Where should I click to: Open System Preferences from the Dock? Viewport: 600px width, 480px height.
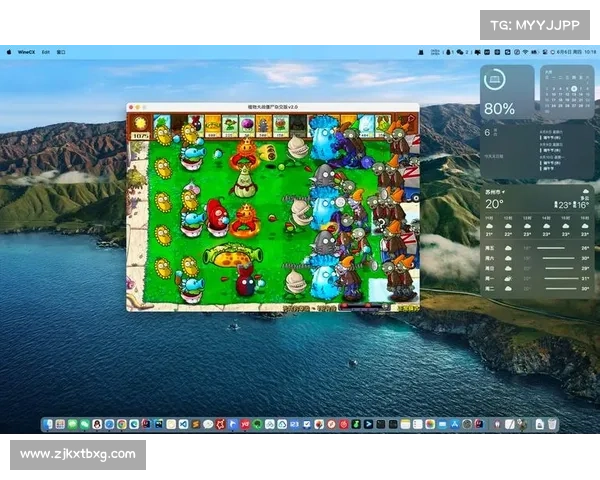click(467, 424)
